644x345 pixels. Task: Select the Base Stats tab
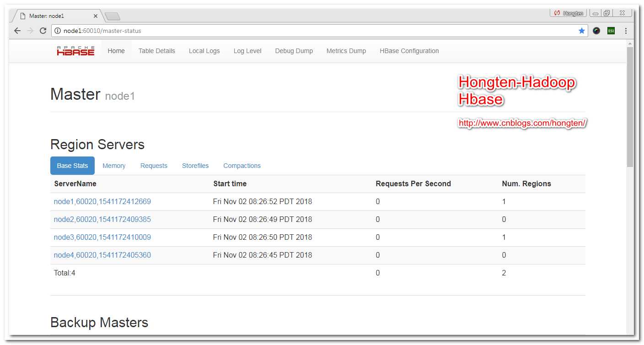[72, 166]
